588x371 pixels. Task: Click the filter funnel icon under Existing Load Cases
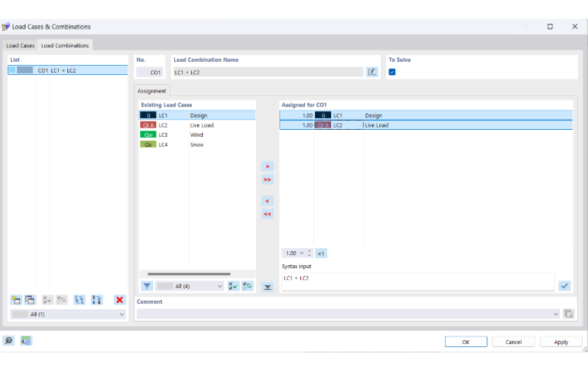tap(147, 286)
